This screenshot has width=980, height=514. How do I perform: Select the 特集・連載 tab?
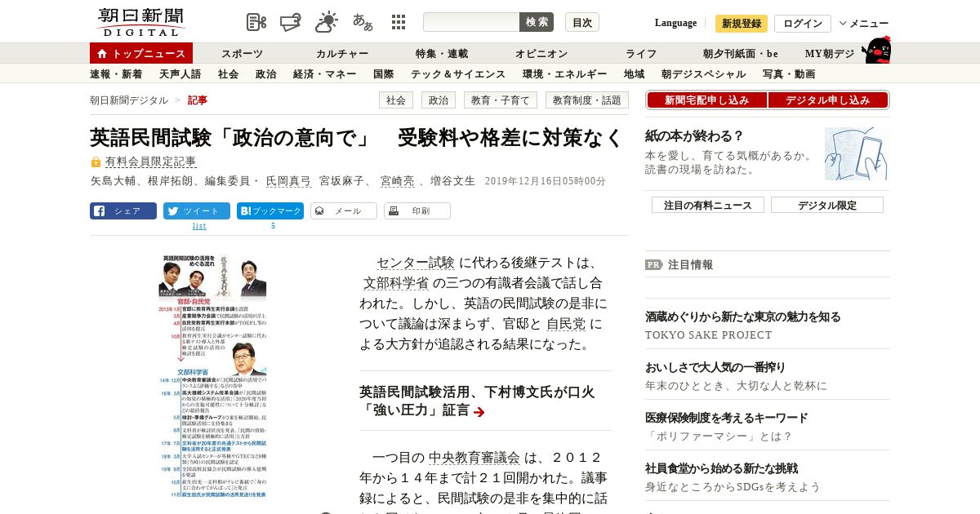coord(442,54)
